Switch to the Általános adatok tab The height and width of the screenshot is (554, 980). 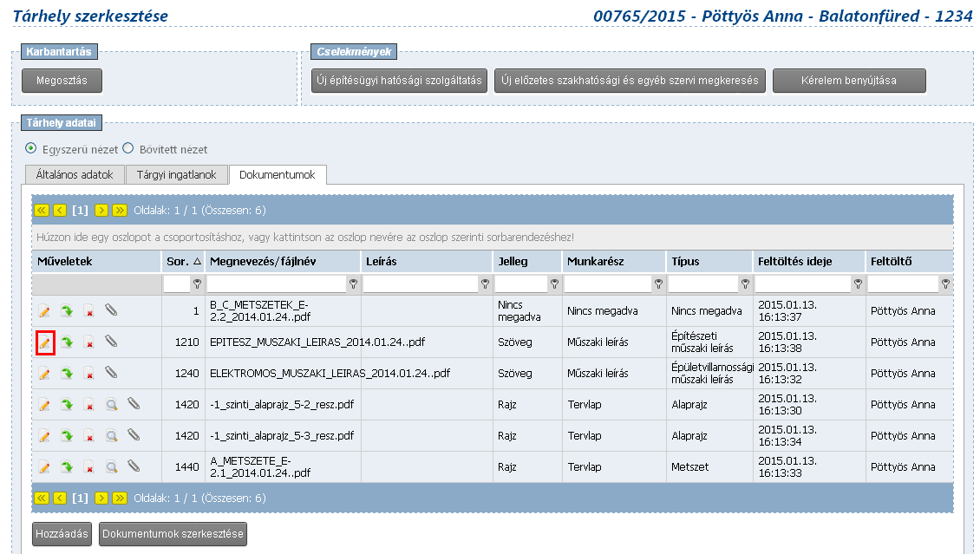(x=75, y=175)
